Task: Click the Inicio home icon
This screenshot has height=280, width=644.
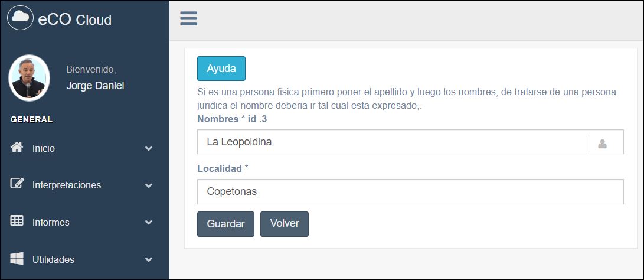Action: (17, 147)
